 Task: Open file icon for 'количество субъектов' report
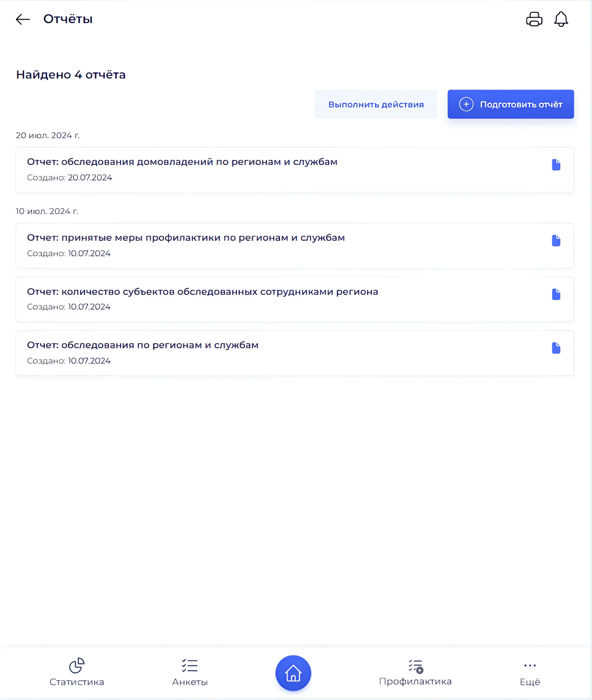556,294
